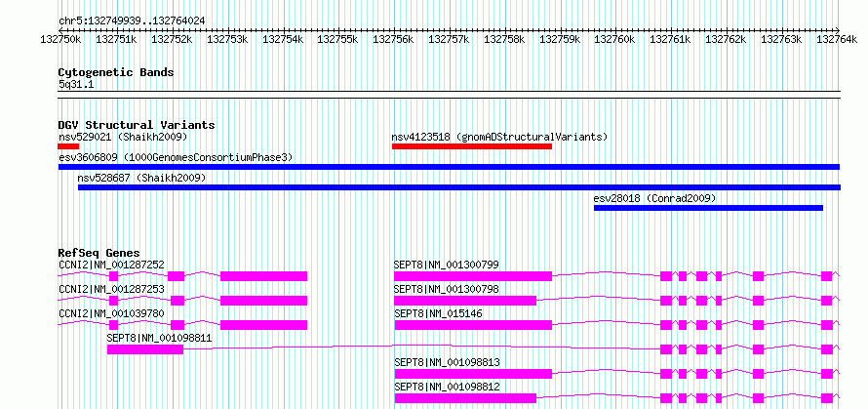Open transcript label CCNI2|NM_001287253

coord(111,289)
